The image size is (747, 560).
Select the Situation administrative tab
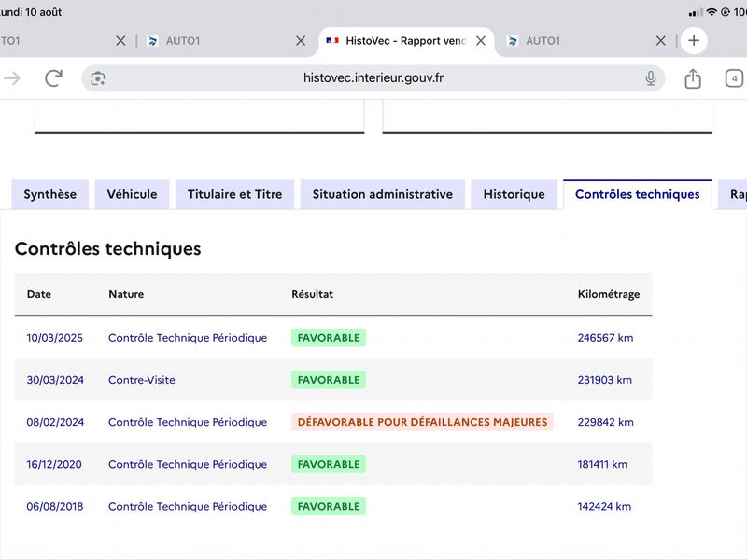383,194
